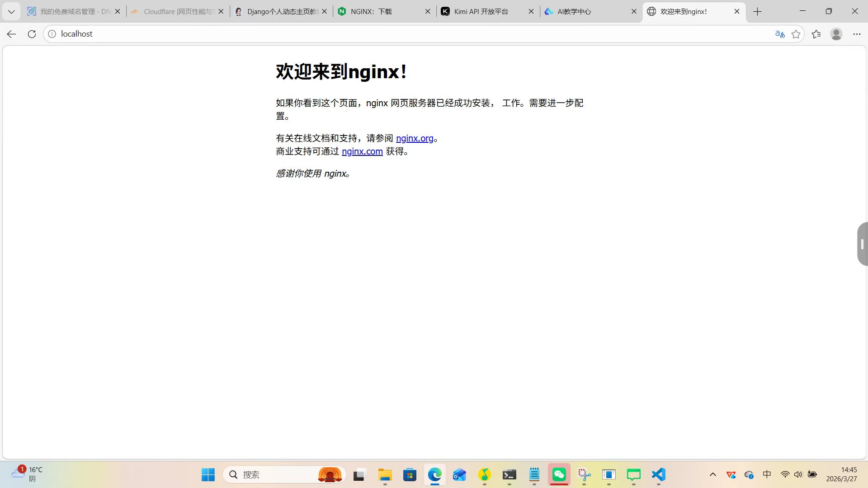Open the favorites list icon
Screen dimensions: 868x488
point(816,34)
